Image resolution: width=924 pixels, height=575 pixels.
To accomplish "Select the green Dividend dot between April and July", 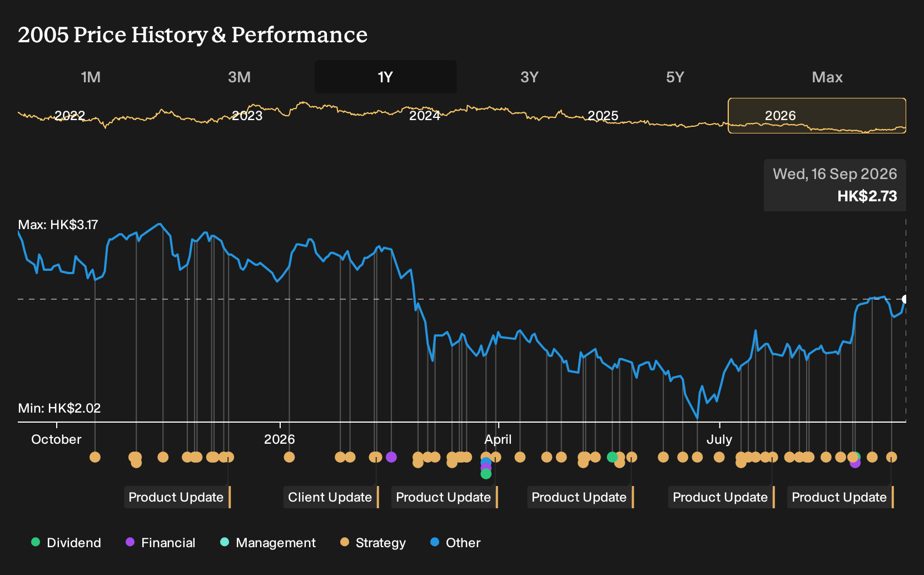I will pos(612,457).
